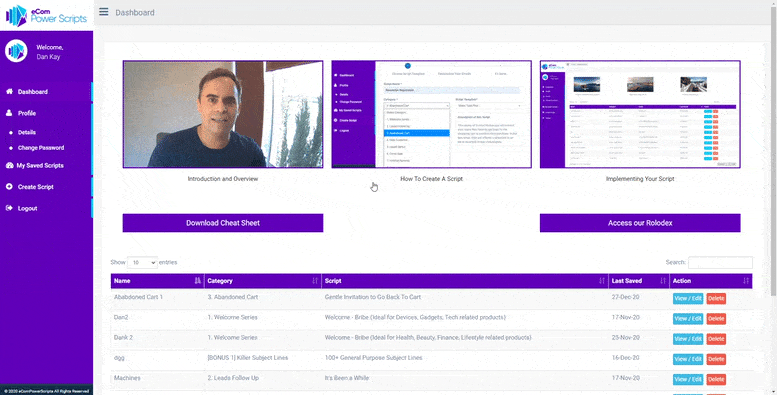Click the Profile person icon

(x=9, y=113)
